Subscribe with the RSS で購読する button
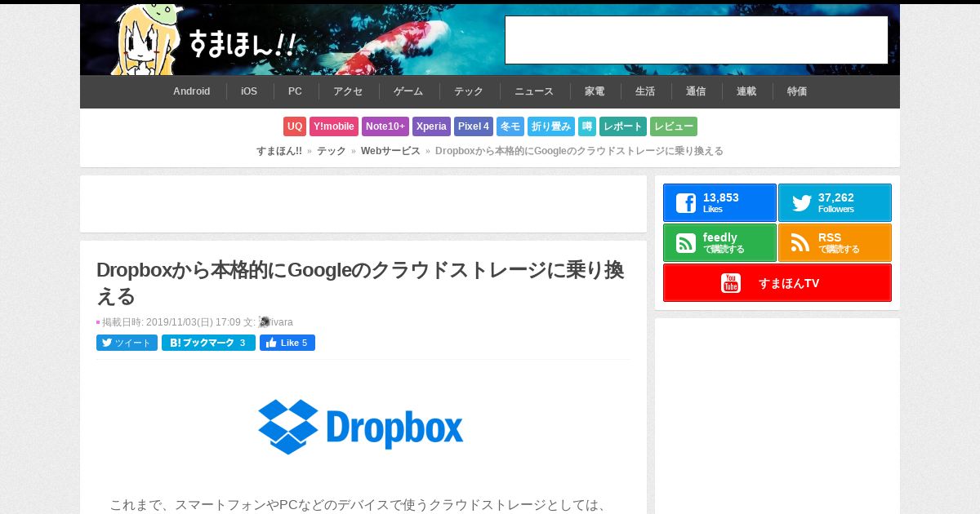 pyautogui.click(x=835, y=242)
